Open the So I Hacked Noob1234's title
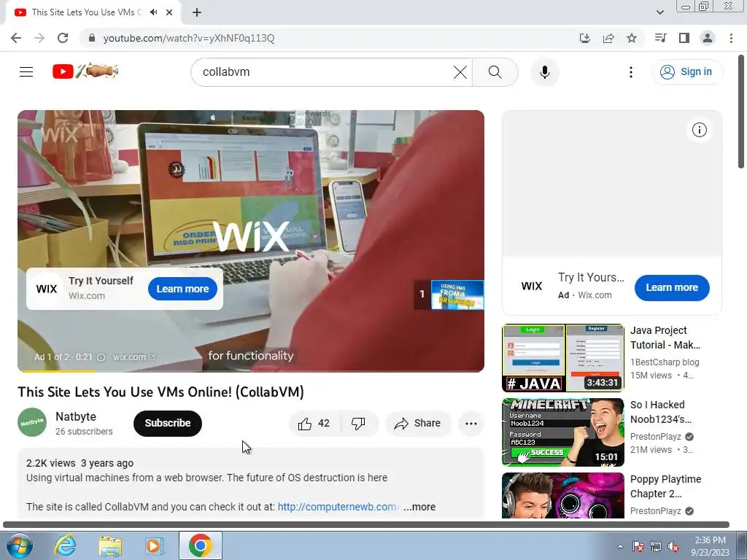Image resolution: width=747 pixels, height=560 pixels. click(x=661, y=412)
